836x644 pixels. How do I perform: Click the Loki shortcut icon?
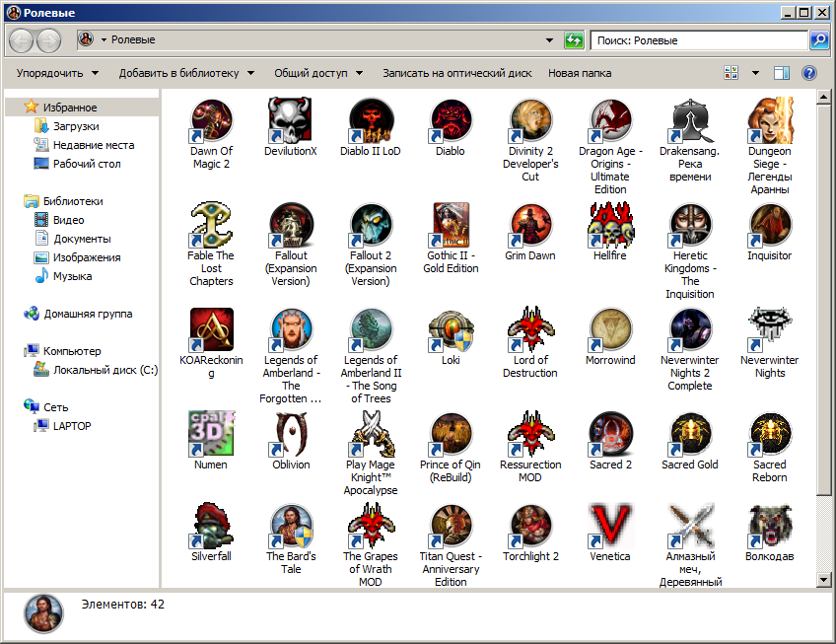451,329
